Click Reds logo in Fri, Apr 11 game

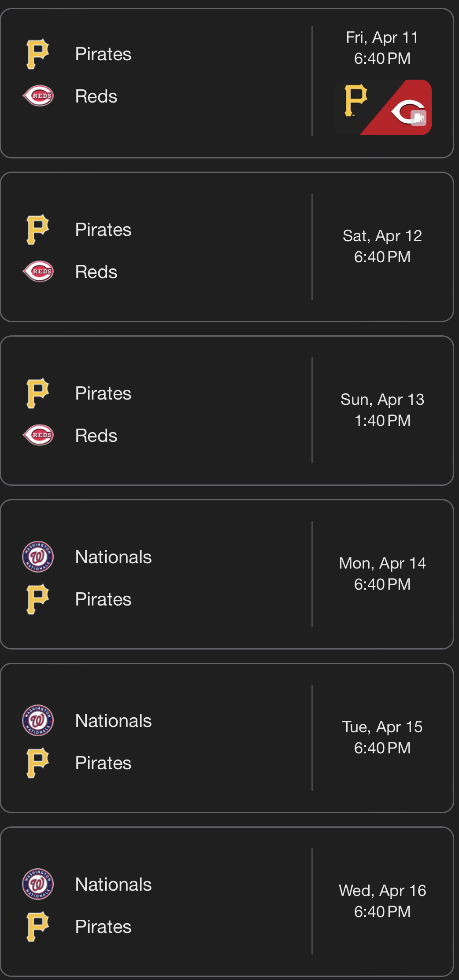(38, 96)
